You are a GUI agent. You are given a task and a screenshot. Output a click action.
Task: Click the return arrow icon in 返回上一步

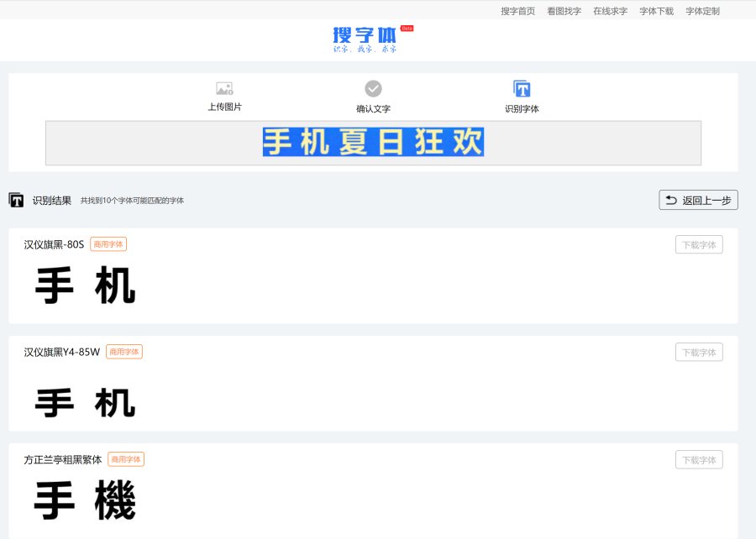[x=671, y=200]
